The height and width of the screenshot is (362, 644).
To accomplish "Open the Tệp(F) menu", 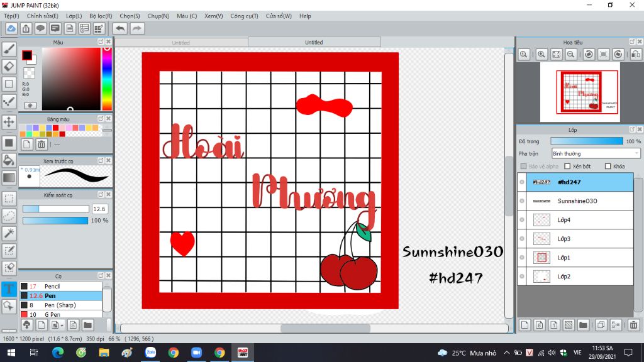I will coord(11,16).
